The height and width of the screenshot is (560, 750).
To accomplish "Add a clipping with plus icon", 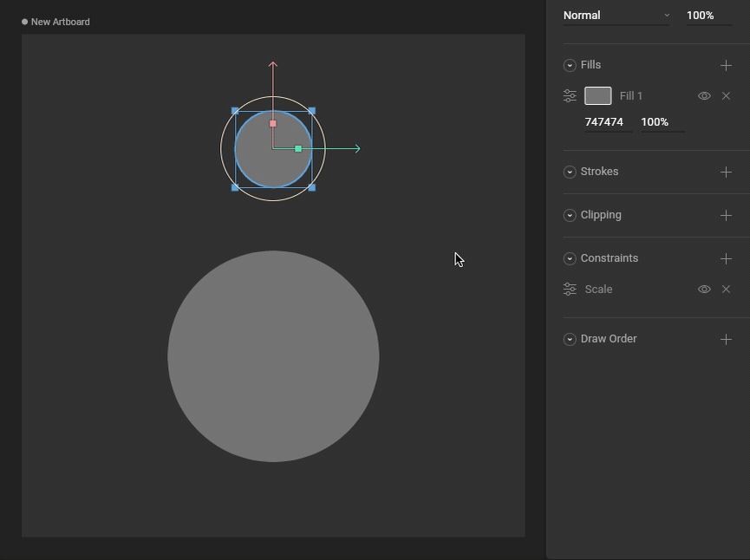I will point(726,215).
